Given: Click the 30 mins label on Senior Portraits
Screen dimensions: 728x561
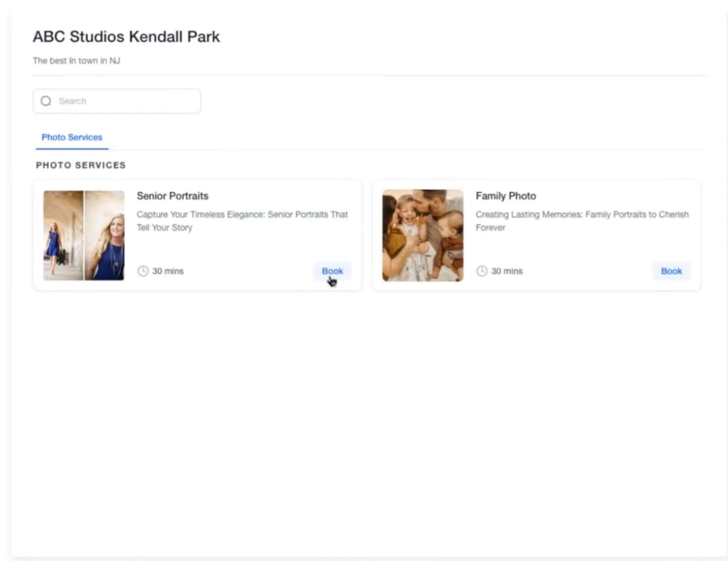Looking at the screenshot, I should 168,271.
